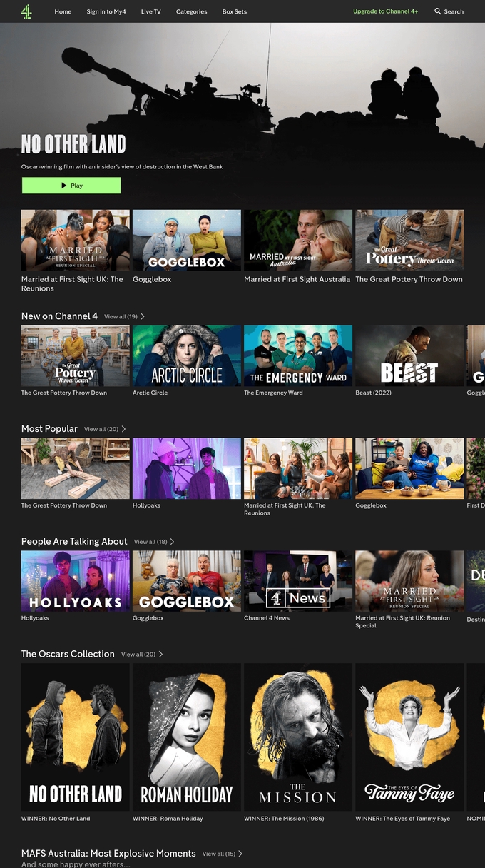Open Married at First Sight UK: Reunion Special thumbnail
The width and height of the screenshot is (485, 868).
click(x=409, y=582)
